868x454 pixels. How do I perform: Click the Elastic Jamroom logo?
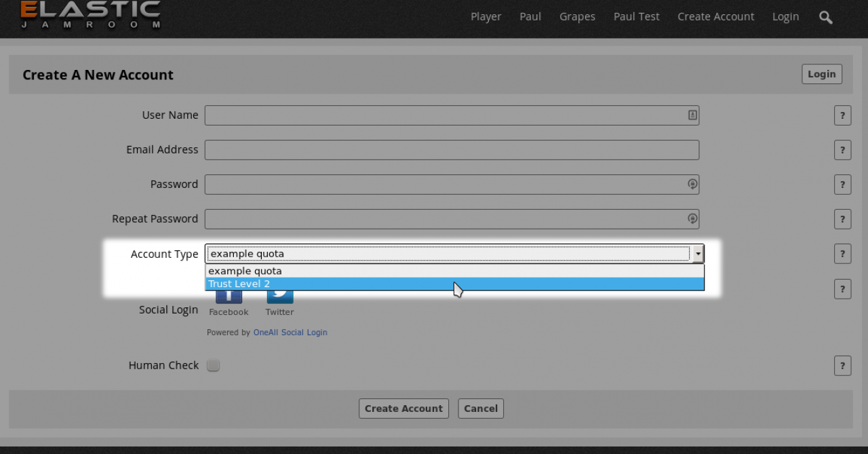click(x=90, y=15)
